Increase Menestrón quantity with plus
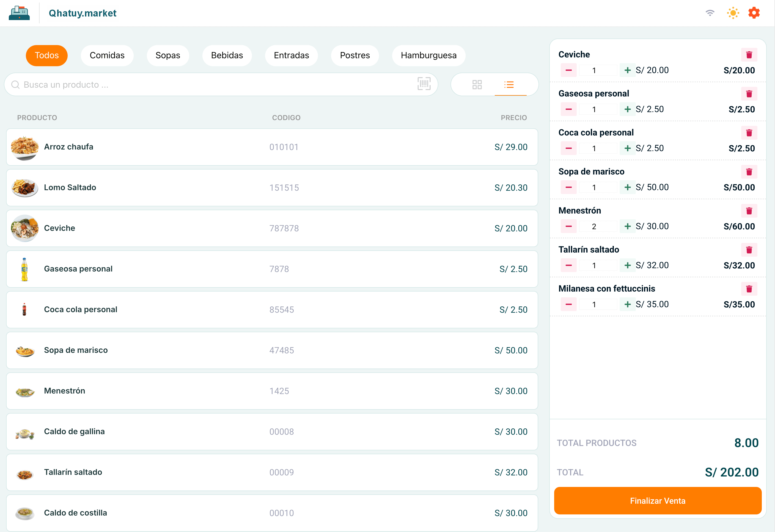Viewport: 775px width, 532px height. [x=627, y=226]
